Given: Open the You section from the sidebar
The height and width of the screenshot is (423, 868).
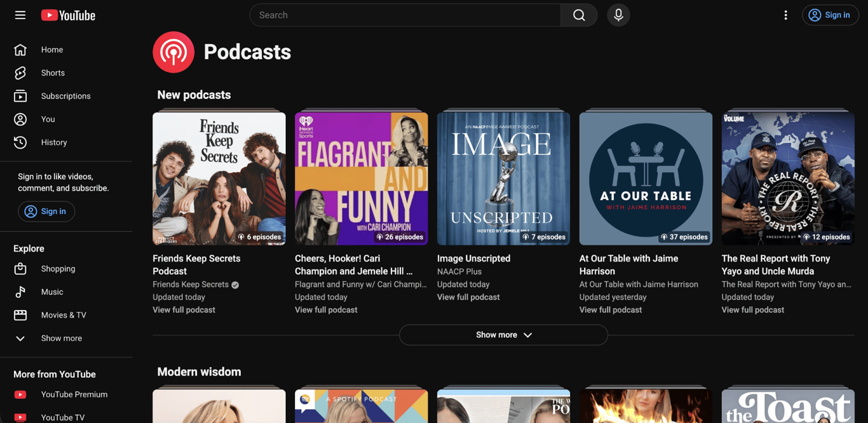Looking at the screenshot, I should tap(47, 119).
